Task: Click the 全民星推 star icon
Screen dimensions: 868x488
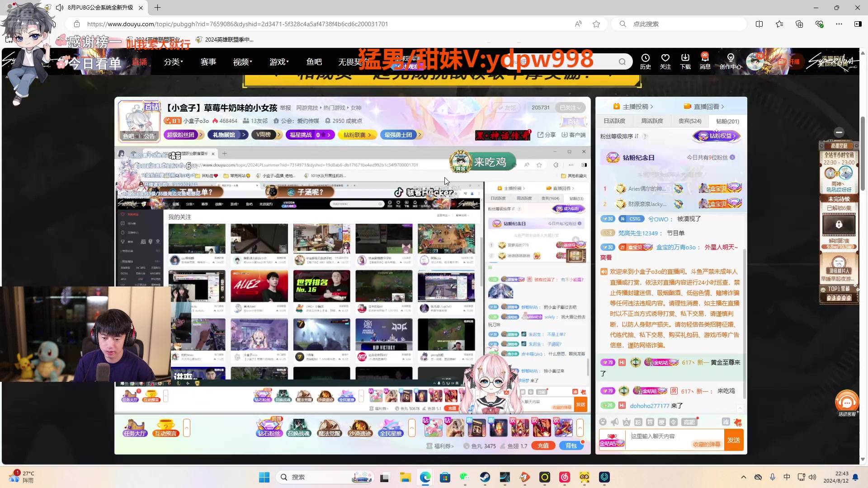Action: (x=391, y=427)
